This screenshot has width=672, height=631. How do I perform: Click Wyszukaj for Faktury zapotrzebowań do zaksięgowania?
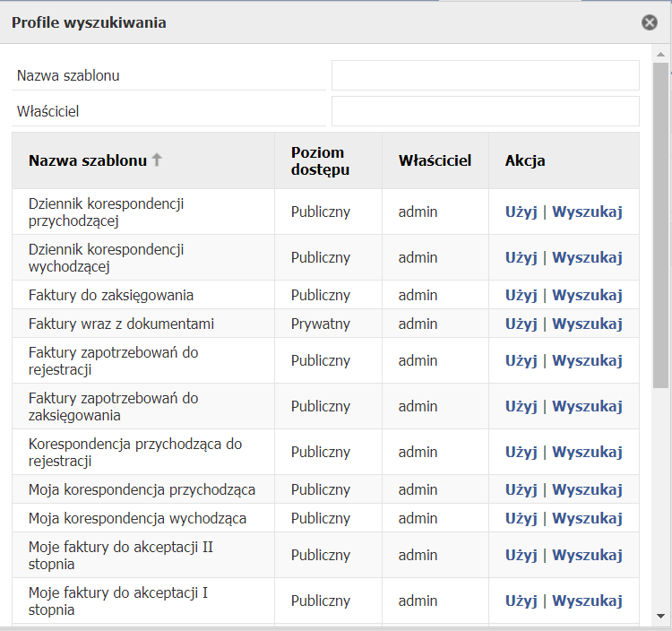(587, 406)
